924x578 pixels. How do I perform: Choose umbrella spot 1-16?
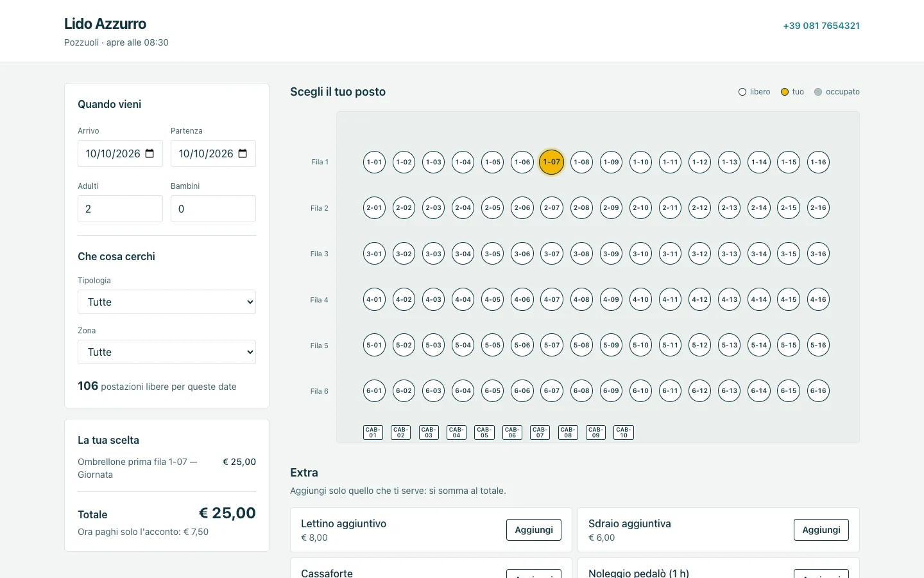[x=818, y=162]
